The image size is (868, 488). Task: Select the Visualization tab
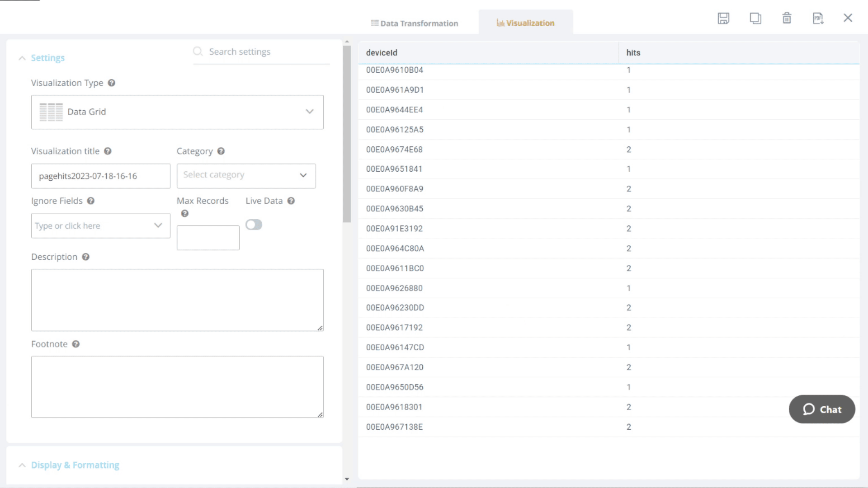526,23
